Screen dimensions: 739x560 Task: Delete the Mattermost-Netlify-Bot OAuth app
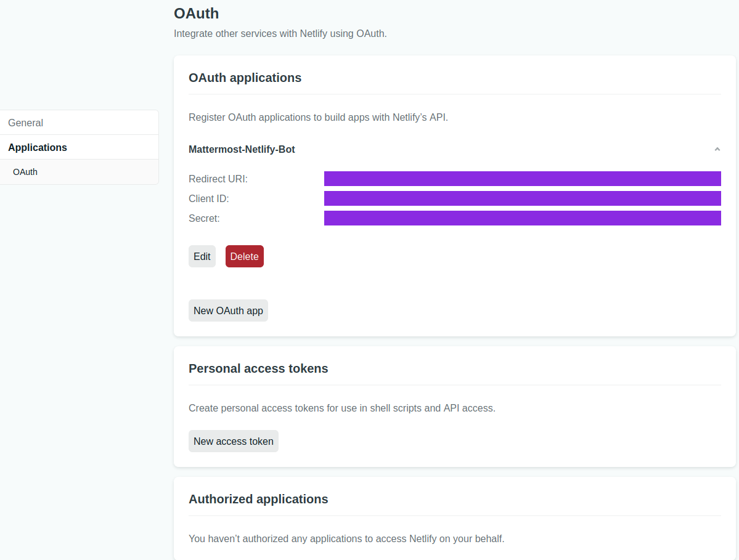244,256
